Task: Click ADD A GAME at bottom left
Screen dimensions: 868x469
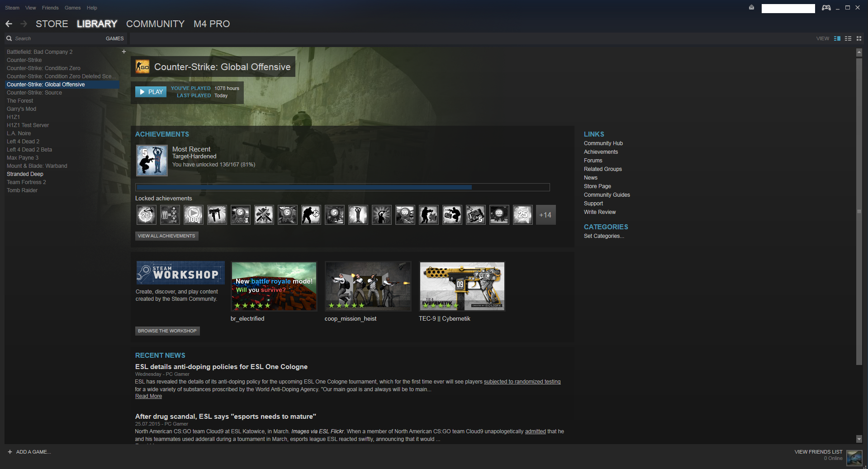Action: pyautogui.click(x=29, y=452)
